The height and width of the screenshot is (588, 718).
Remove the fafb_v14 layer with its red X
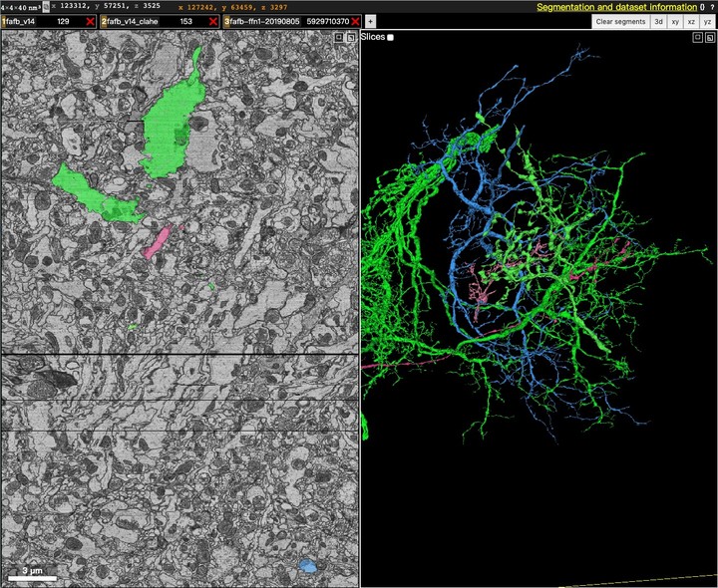(90, 22)
